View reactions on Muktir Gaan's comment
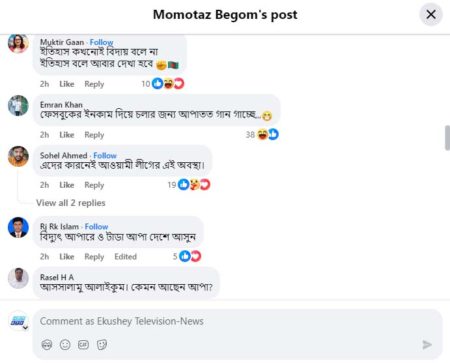 click(163, 84)
